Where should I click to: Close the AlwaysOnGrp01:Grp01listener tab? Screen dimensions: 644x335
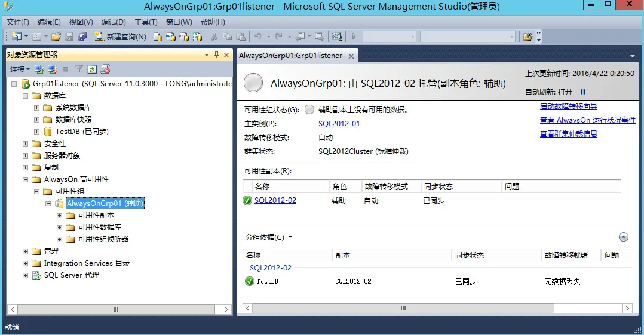[x=351, y=56]
